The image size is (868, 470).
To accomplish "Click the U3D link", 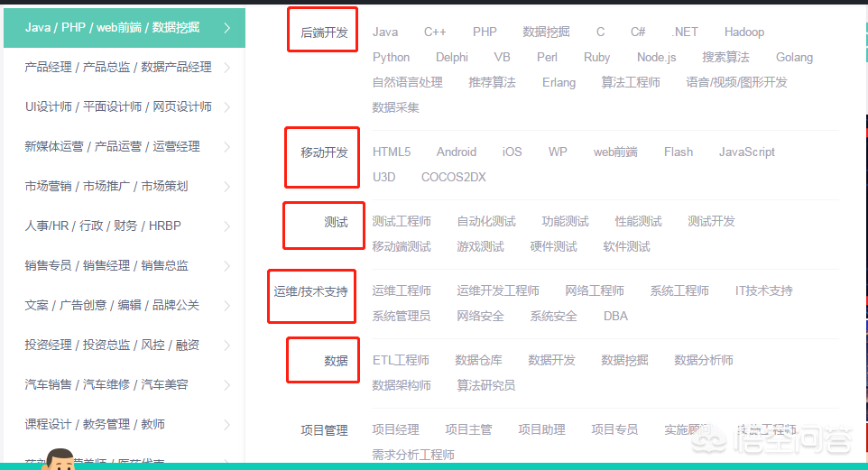I will coord(383,177).
